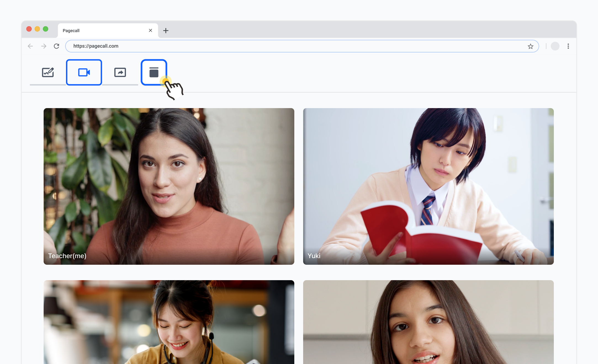
Task: Select the bottom-right girl video tile
Action: 428,322
